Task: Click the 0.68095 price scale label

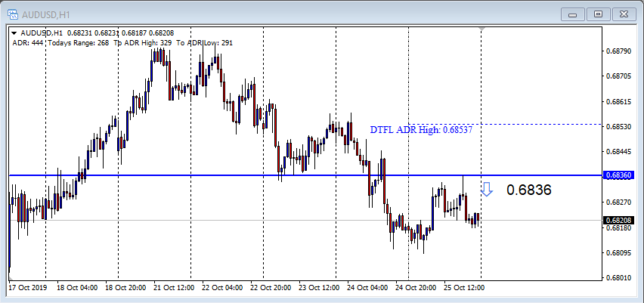Action: 618,252
